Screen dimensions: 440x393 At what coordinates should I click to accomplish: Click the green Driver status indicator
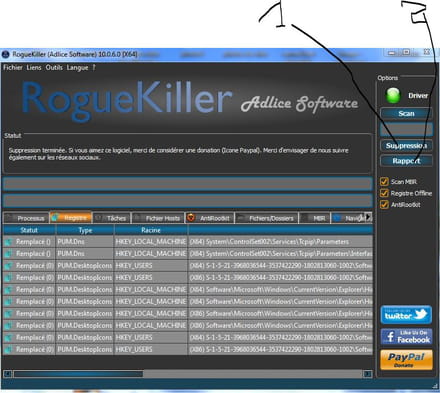point(393,96)
